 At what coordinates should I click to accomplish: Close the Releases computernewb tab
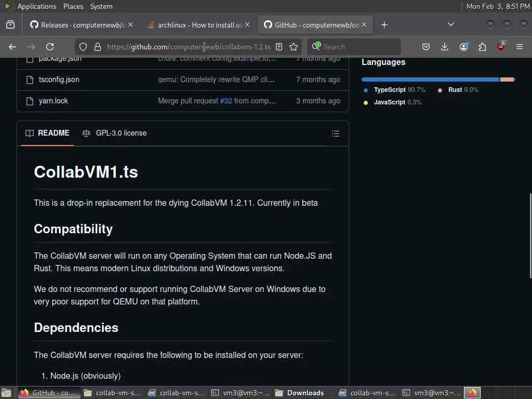click(130, 25)
